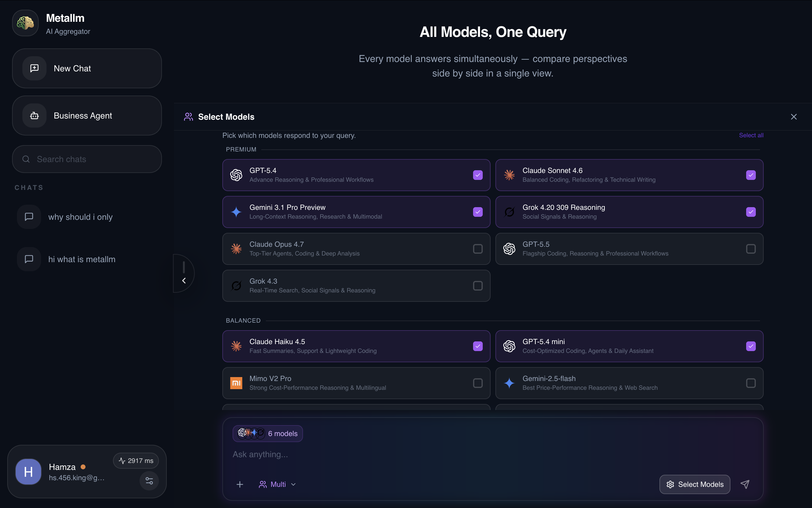Click the GPT-5.4 mini OpenAI logo icon
This screenshot has height=508, width=812.
coord(509,346)
